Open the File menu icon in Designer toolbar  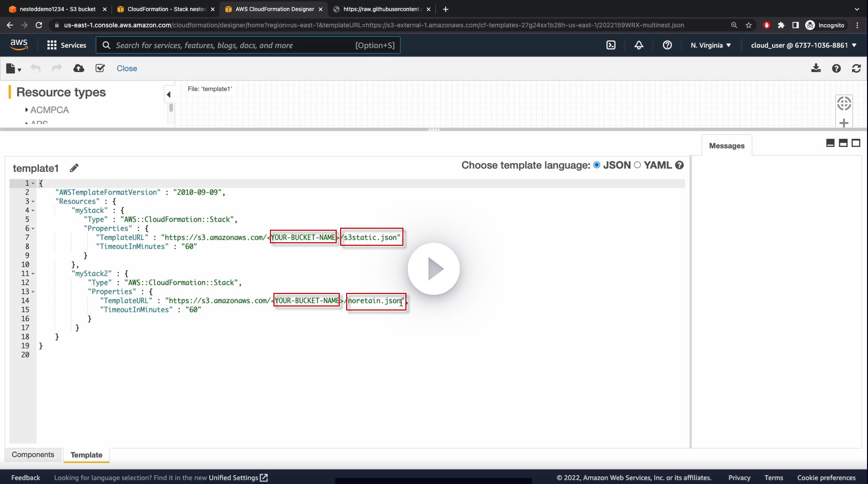click(13, 69)
